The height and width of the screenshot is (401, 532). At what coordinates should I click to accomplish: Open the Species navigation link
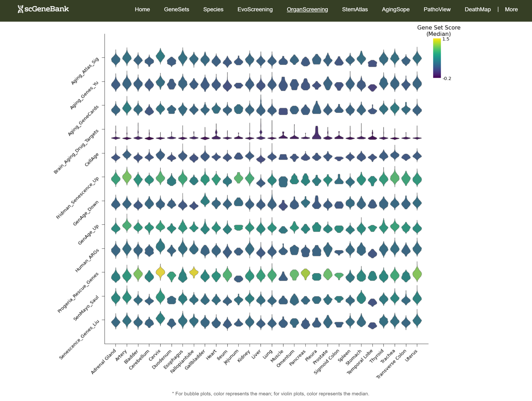click(213, 9)
